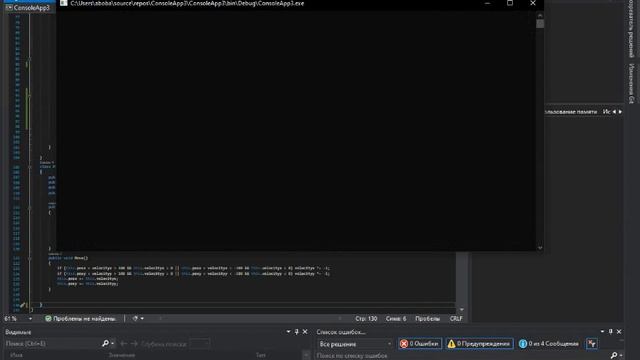Screen dimensions: 640x360
Task: Click the filter icon beside 0 из 4 Сообщения
Action: (591, 344)
